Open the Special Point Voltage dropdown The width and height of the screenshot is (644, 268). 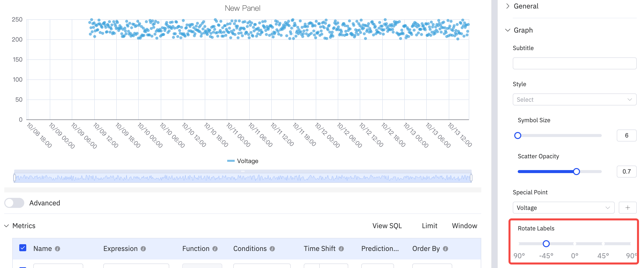pyautogui.click(x=563, y=208)
